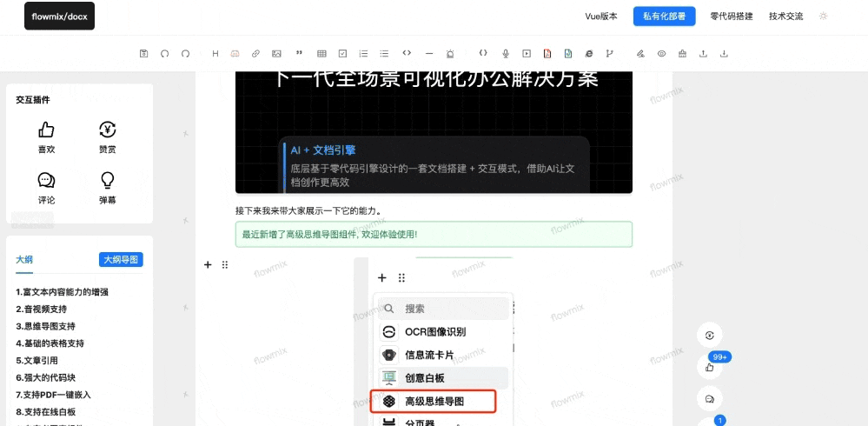Toggle the light/dark theme sun icon
Screen dimensions: 868x426
click(823, 16)
